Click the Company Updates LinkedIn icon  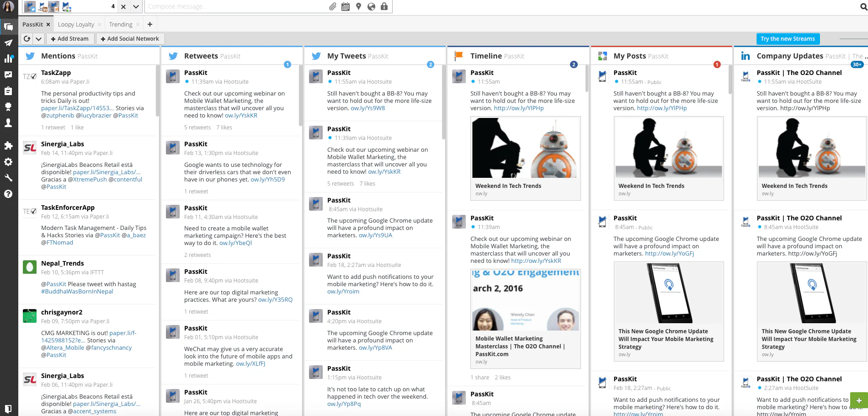point(746,56)
